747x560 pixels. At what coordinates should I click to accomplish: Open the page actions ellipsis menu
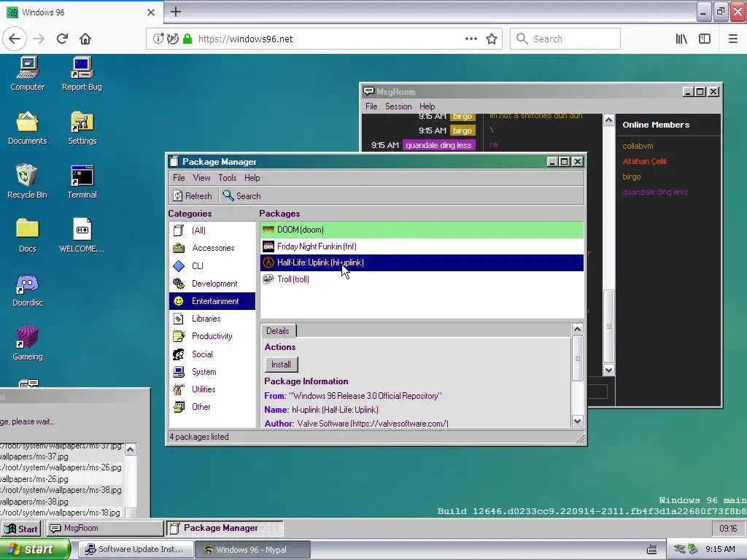471,39
